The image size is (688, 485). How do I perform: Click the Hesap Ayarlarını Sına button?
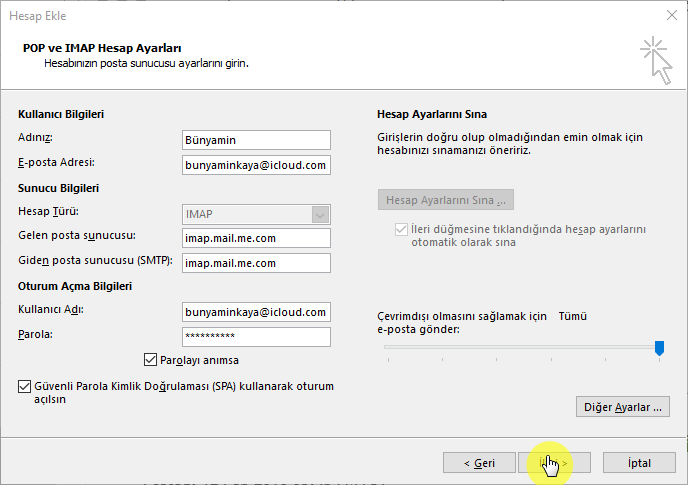point(445,200)
